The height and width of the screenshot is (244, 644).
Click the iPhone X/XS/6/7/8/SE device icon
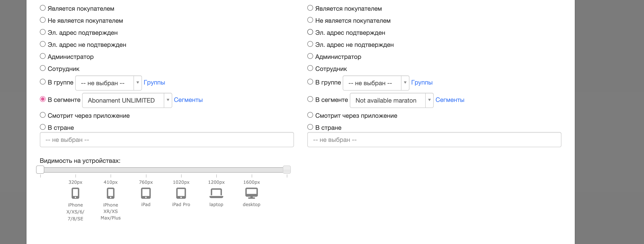(75, 193)
